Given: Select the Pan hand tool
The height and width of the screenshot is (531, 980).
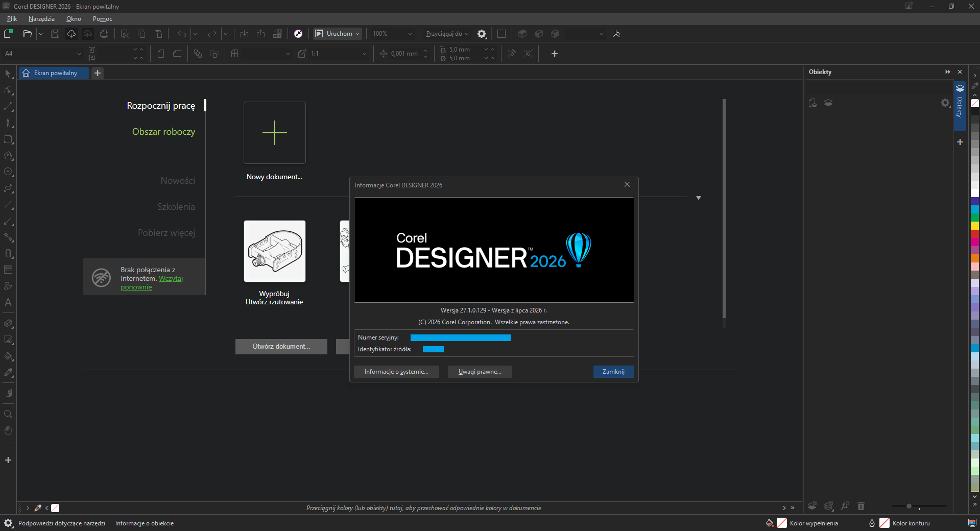Looking at the screenshot, I should [x=8, y=430].
